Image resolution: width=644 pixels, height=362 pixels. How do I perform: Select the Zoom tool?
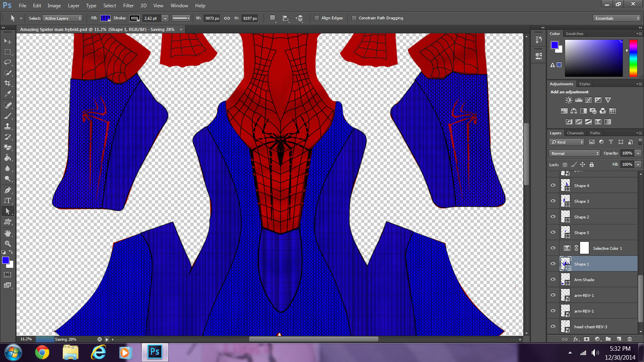(8, 244)
